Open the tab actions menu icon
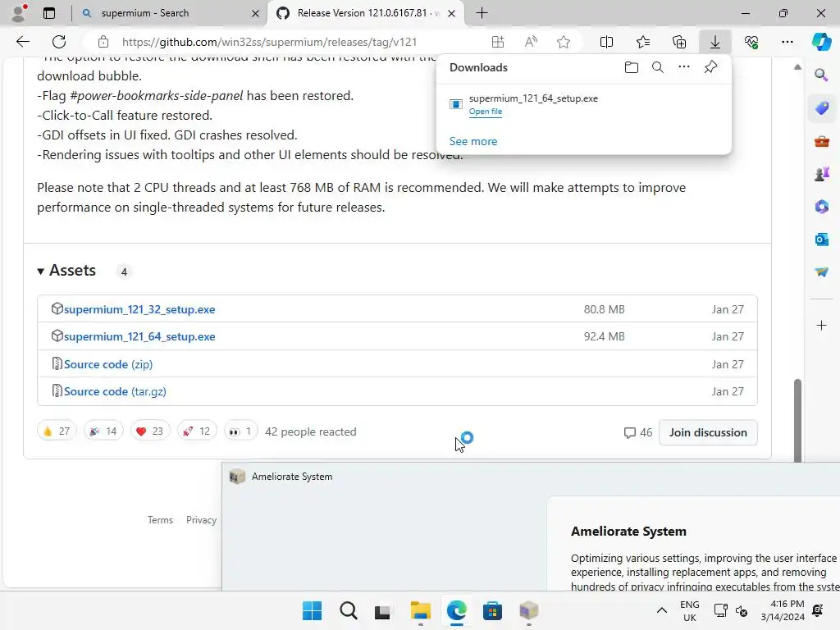840x630 pixels. pyautogui.click(x=49, y=13)
